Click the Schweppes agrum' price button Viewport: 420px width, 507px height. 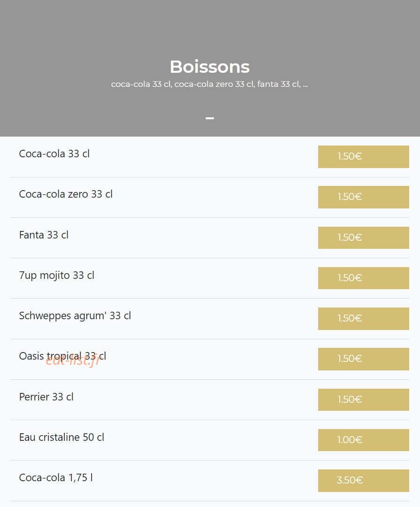(363, 318)
